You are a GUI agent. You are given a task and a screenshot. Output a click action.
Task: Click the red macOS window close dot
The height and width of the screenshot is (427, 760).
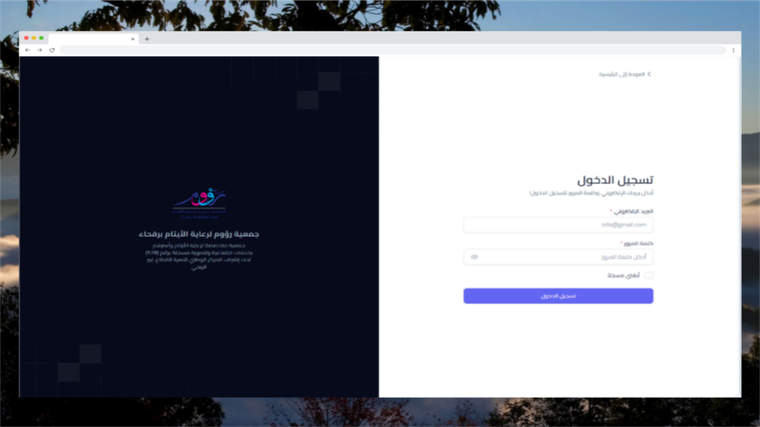pos(26,38)
